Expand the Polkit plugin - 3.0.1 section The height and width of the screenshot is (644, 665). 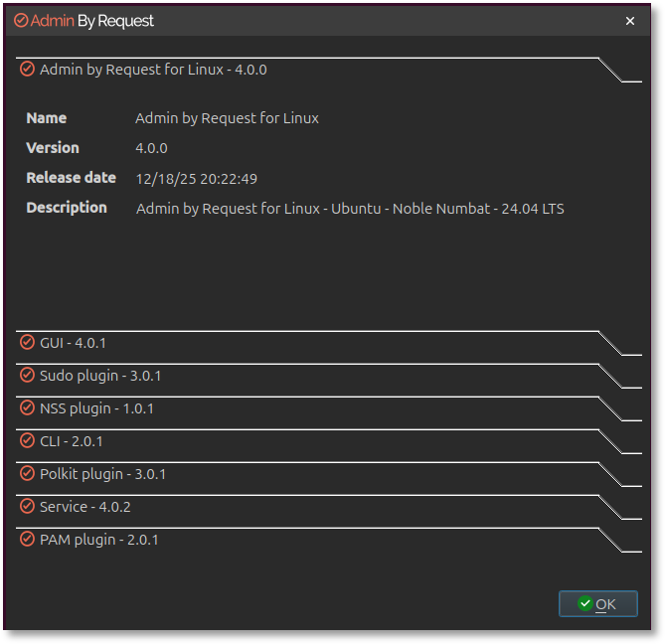[x=102, y=474]
